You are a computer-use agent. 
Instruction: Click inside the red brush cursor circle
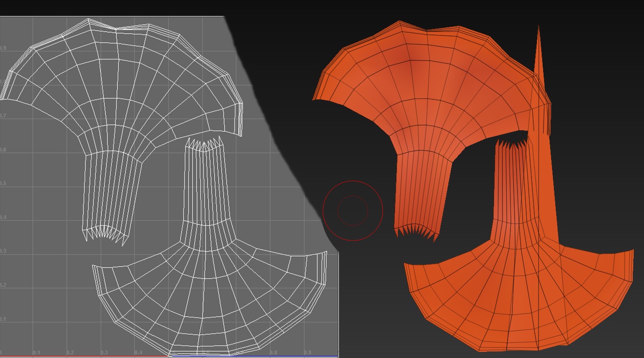click(353, 211)
